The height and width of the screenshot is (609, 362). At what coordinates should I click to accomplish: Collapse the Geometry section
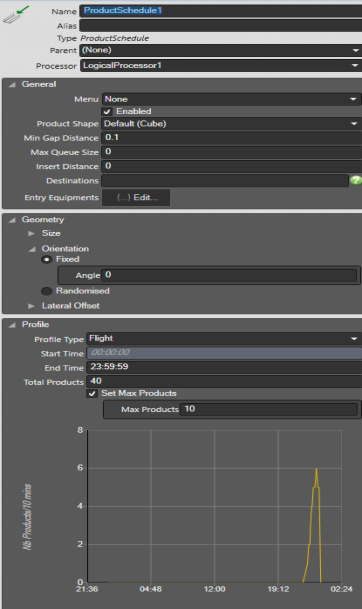[x=12, y=220]
